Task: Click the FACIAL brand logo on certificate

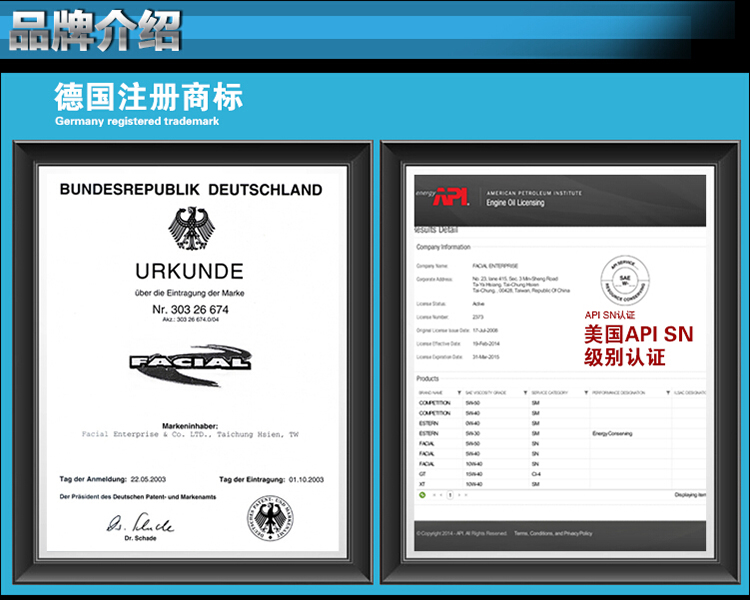Action: pyautogui.click(x=190, y=359)
